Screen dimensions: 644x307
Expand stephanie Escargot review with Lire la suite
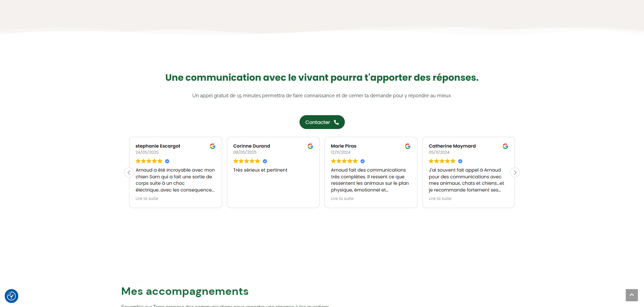pos(147,199)
